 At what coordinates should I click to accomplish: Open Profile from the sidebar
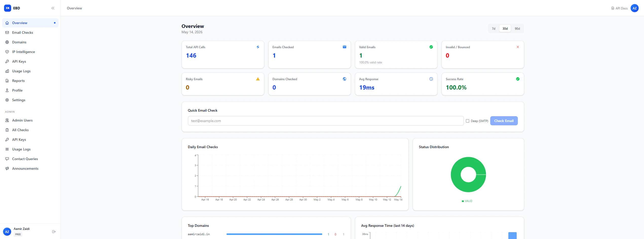[x=30, y=90]
